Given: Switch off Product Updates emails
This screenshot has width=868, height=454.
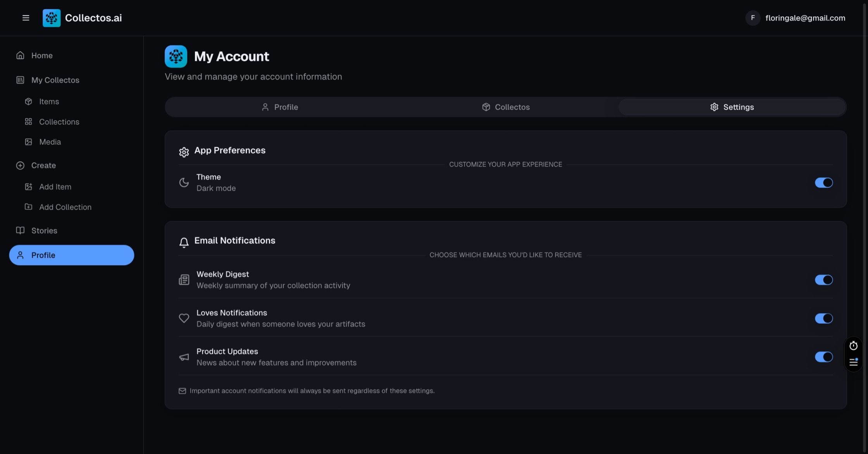Looking at the screenshot, I should click(823, 357).
